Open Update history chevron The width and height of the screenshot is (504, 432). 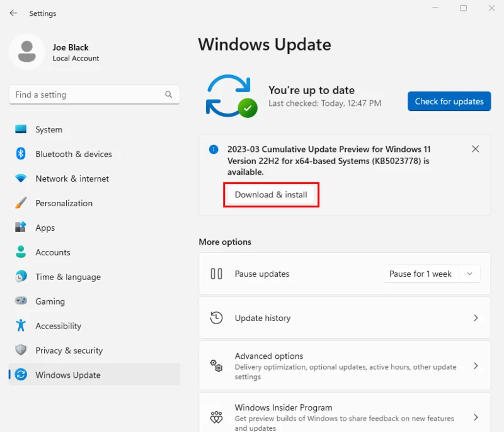click(476, 318)
